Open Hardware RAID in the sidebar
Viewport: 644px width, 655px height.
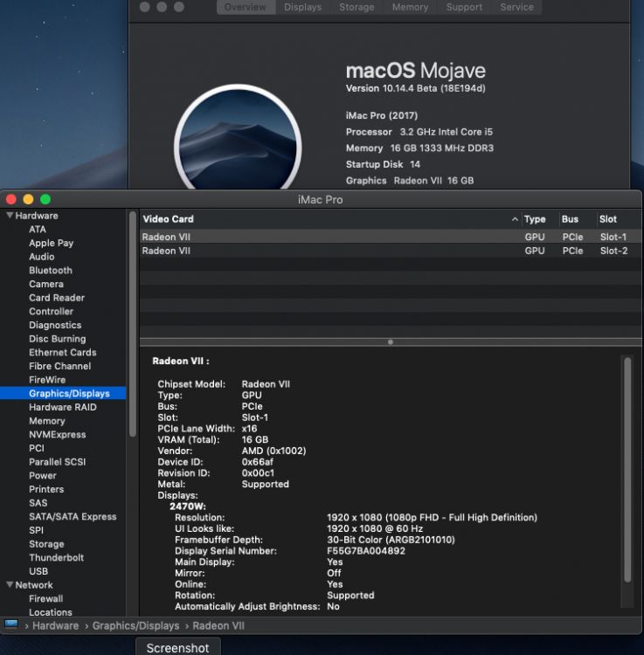pos(63,407)
